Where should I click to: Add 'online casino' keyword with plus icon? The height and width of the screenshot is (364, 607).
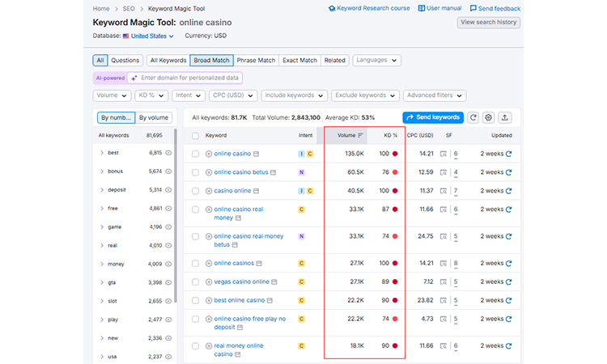click(209, 154)
